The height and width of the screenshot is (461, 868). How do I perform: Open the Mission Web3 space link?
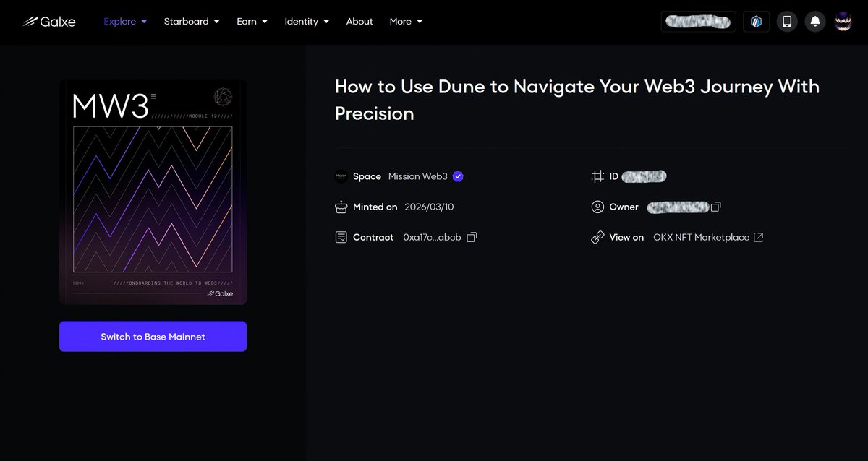point(417,176)
